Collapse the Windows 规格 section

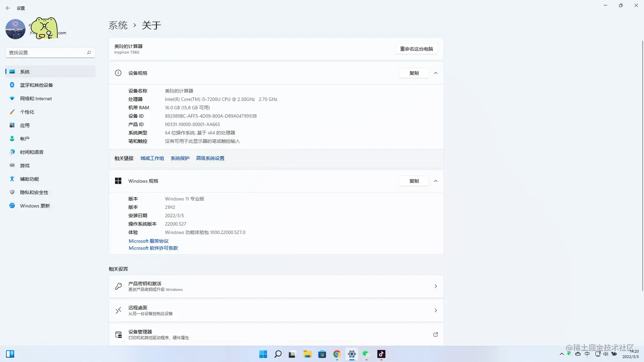point(436,181)
